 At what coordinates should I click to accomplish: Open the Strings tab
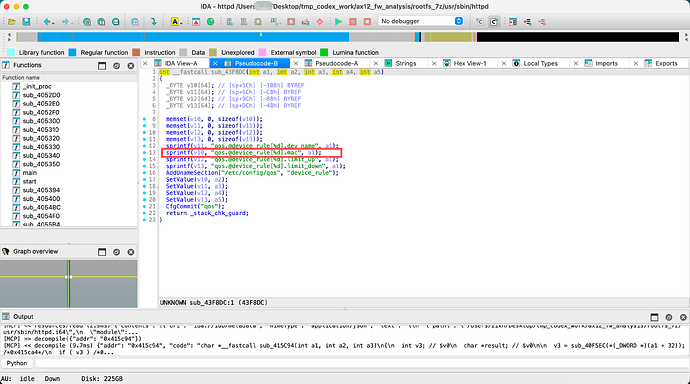(405, 63)
